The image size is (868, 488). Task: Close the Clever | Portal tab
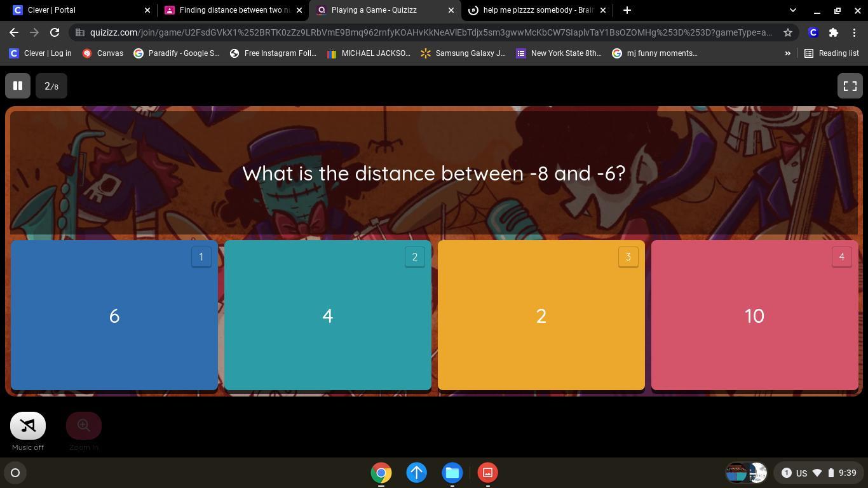(147, 10)
